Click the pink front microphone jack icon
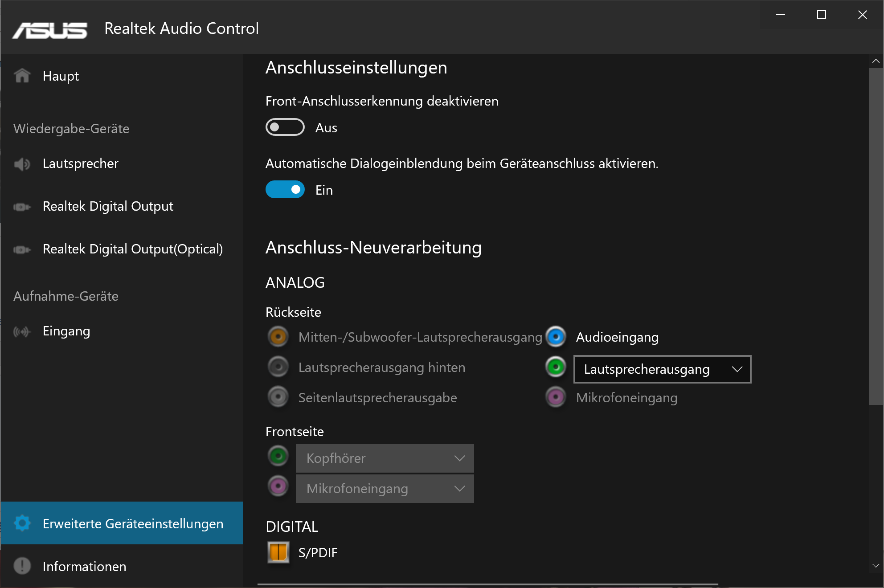 coord(278,486)
